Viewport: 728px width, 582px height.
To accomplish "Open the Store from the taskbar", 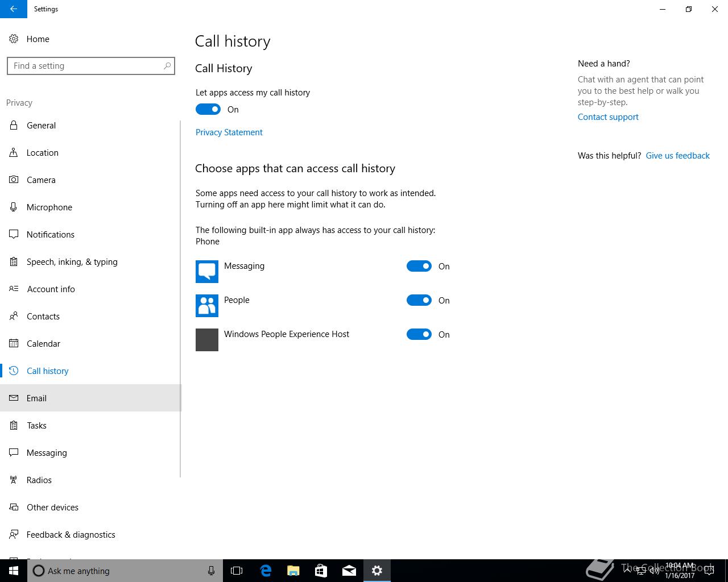I will pos(321,571).
